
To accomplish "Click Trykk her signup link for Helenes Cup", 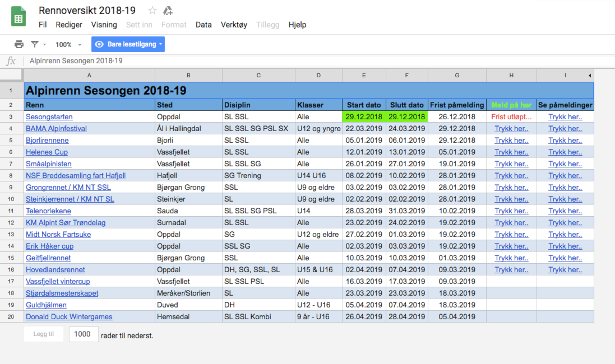I will 511,152.
